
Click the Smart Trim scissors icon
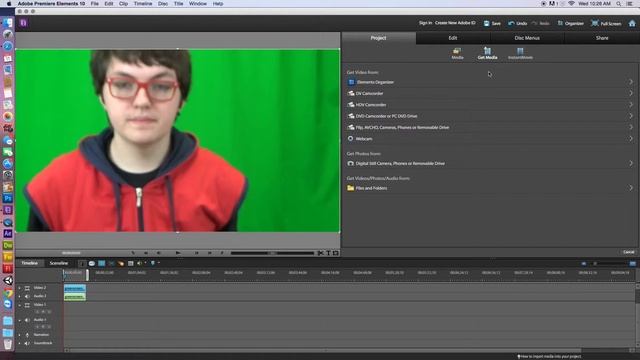[111, 264]
